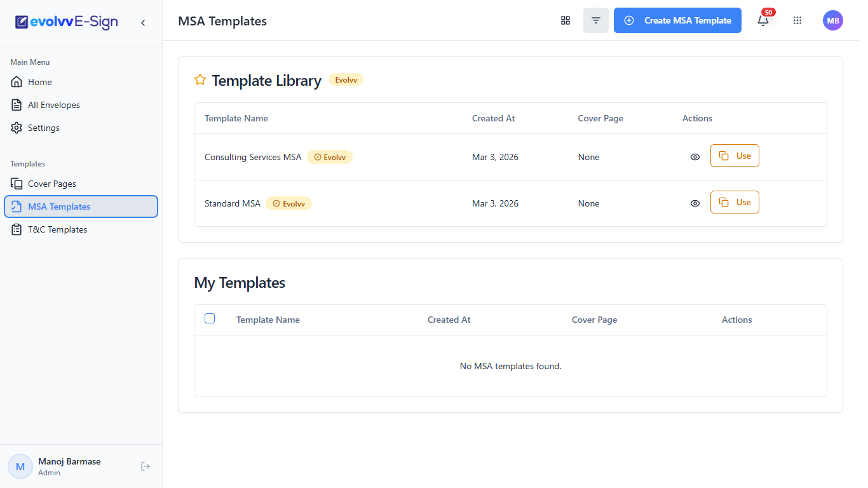Viewport: 868px width, 488px height.
Task: Preview Standard MSA with eye icon
Action: tap(695, 203)
